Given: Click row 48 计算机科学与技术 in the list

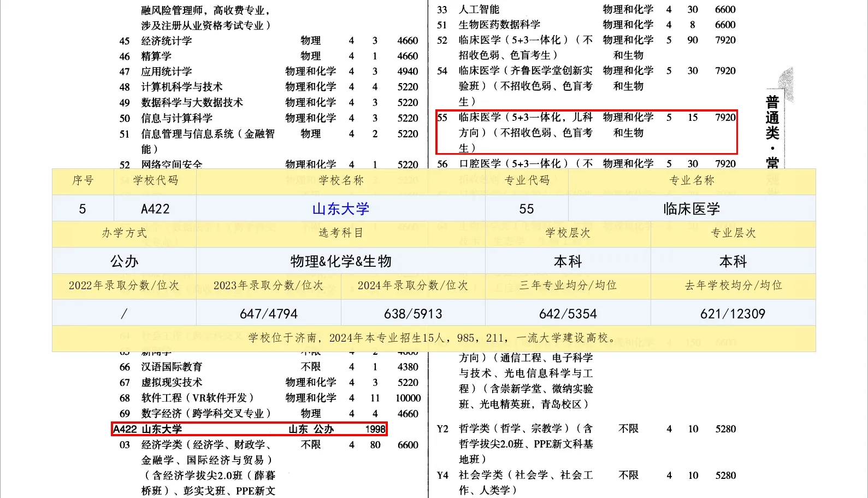Looking at the screenshot, I should pos(182,87).
